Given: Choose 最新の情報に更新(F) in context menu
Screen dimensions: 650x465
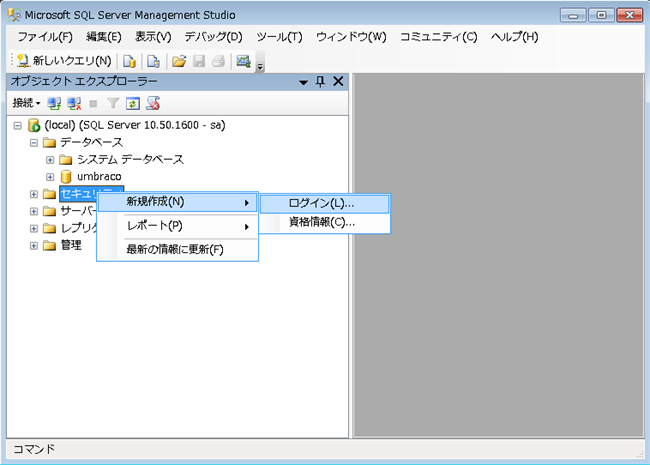Looking at the screenshot, I should pyautogui.click(x=177, y=249).
